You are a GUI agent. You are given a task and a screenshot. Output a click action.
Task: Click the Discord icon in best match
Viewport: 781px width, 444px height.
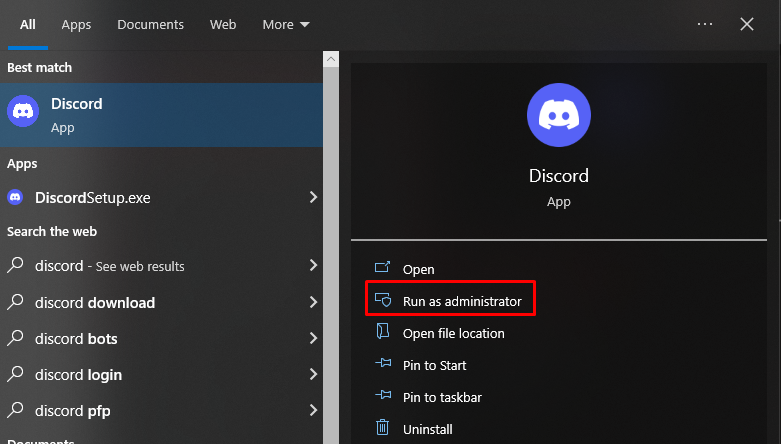tap(23, 111)
